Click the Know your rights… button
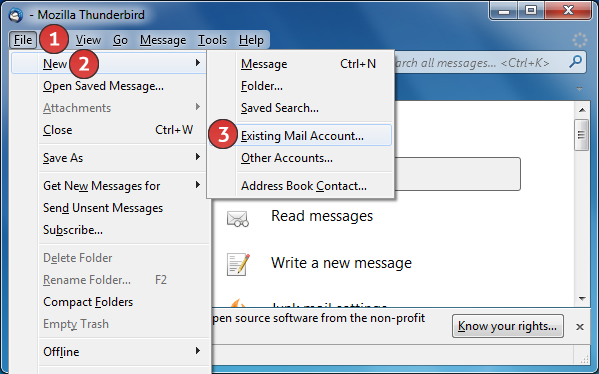599x374 pixels. point(507,326)
